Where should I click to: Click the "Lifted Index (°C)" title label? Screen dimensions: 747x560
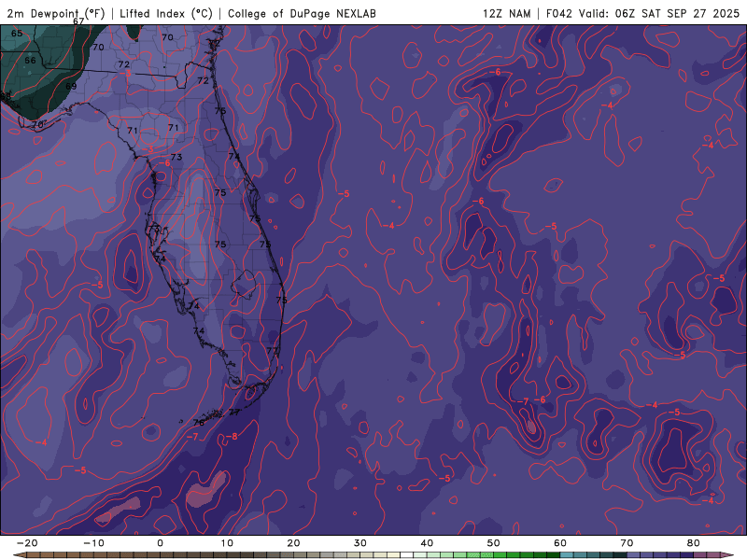tap(166, 13)
